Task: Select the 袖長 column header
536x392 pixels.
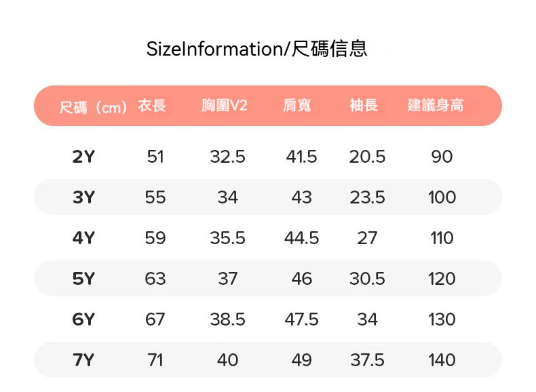Action: pos(364,106)
